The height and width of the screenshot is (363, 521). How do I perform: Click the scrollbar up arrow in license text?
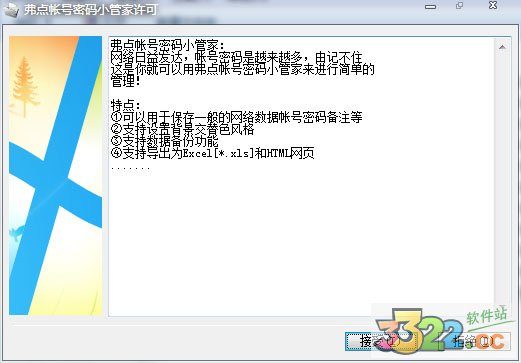pos(502,47)
